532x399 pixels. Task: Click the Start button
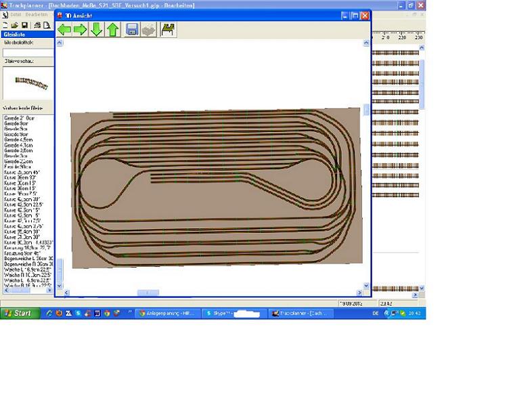[18, 314]
